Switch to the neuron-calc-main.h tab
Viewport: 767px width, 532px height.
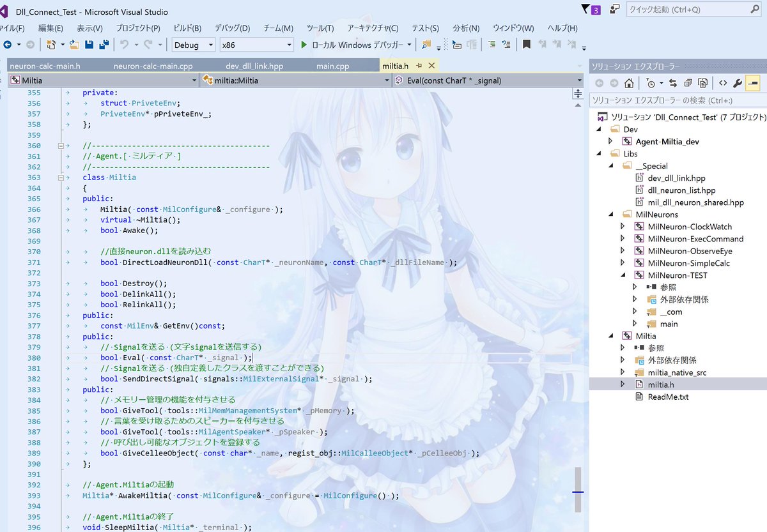coord(45,66)
